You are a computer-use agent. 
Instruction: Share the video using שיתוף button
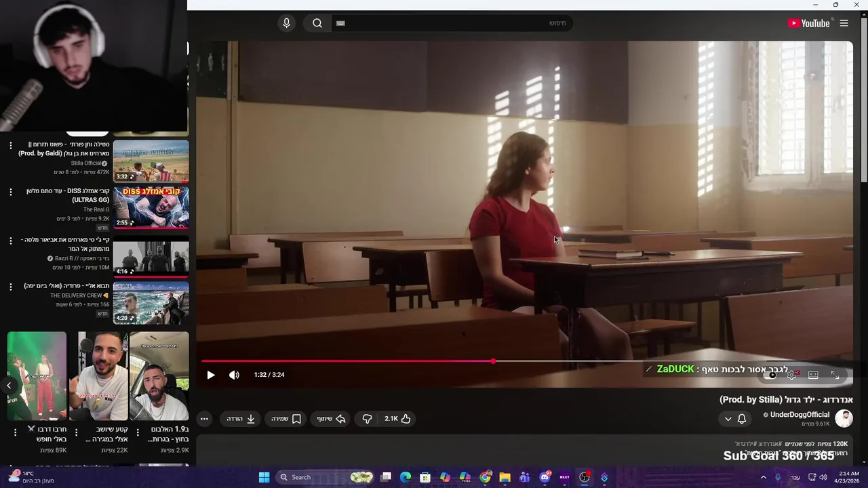pyautogui.click(x=332, y=419)
